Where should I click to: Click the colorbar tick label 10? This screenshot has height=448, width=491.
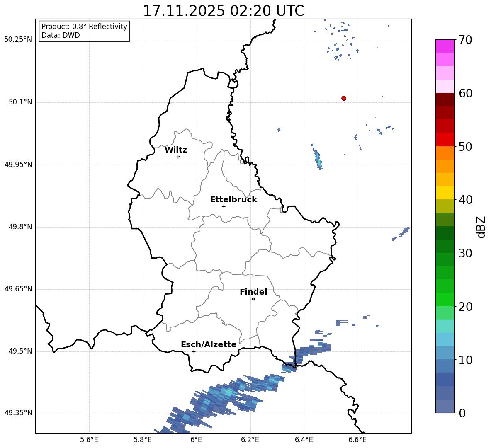click(x=465, y=360)
